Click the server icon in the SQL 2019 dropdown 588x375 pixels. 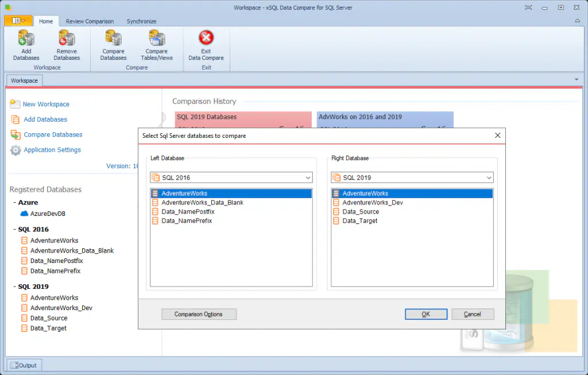[336, 177]
